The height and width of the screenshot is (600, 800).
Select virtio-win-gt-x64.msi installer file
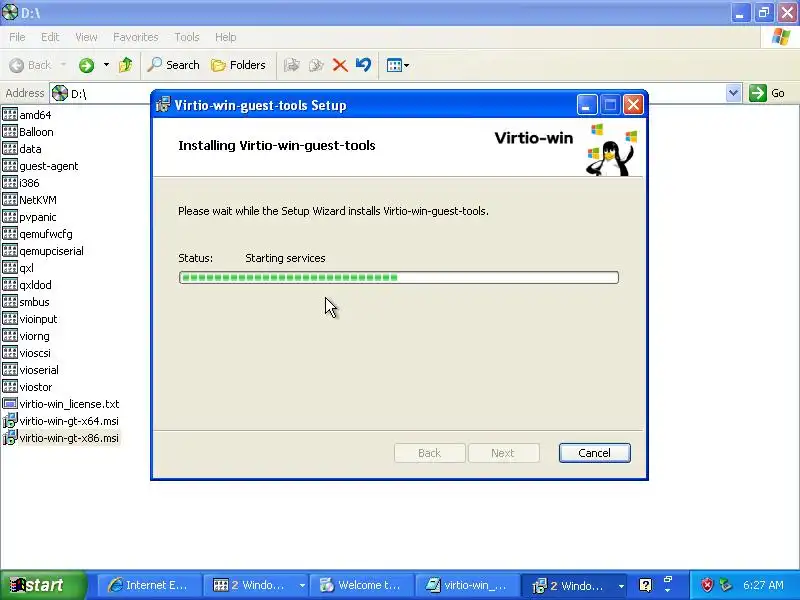click(61, 421)
